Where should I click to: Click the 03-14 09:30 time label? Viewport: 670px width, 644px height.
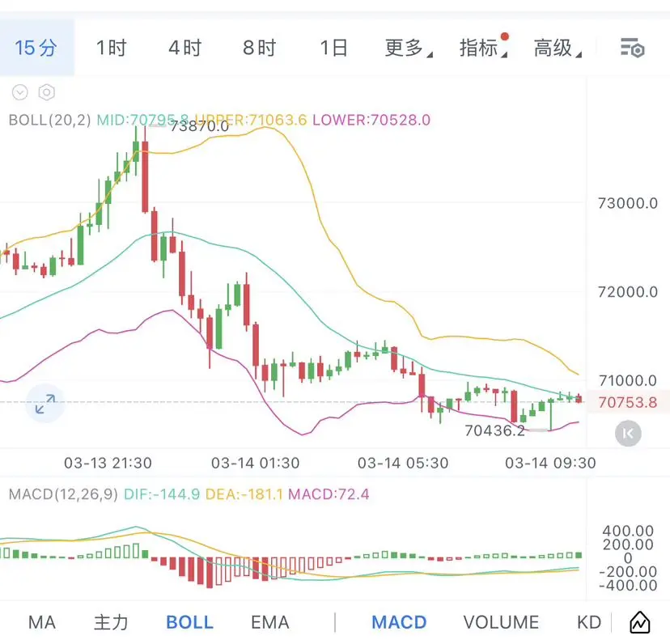point(550,463)
